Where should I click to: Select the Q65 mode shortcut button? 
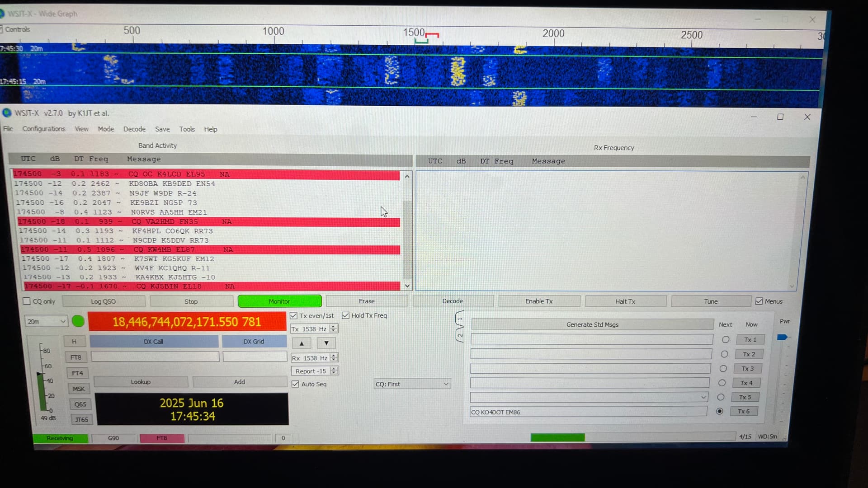[x=80, y=404]
